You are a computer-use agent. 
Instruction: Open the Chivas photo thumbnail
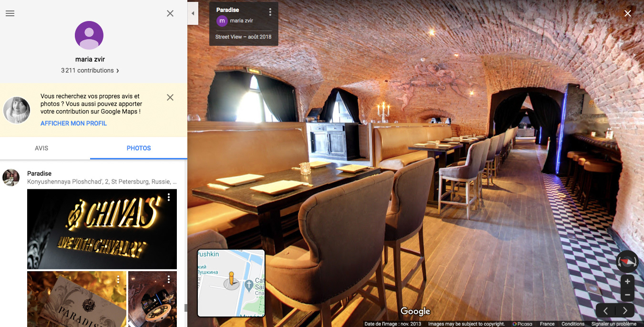(102, 229)
